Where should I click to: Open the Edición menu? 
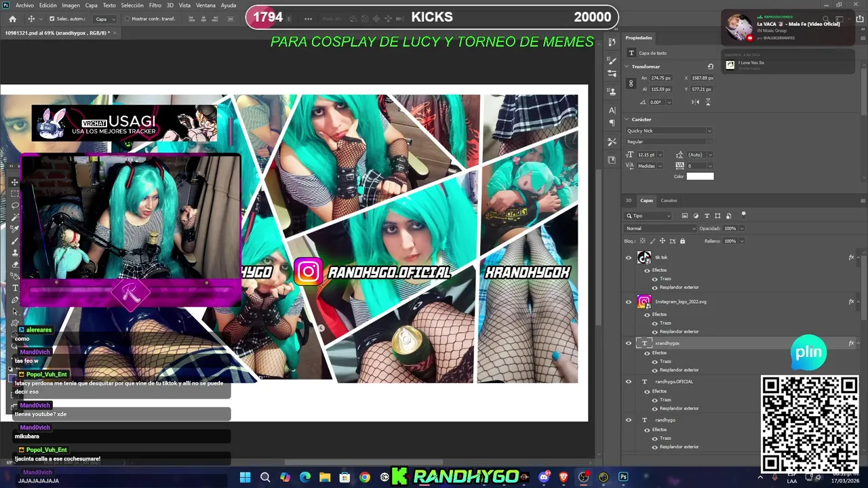pos(48,5)
